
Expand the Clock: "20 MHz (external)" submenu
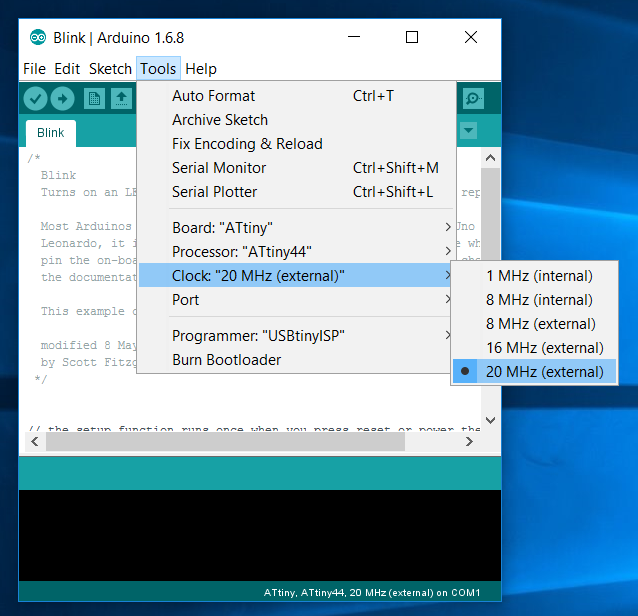click(297, 276)
